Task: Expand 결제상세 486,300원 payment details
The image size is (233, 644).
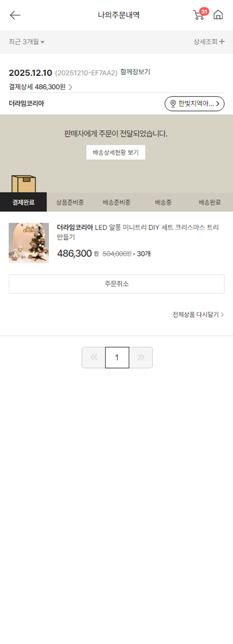Action: pyautogui.click(x=40, y=87)
